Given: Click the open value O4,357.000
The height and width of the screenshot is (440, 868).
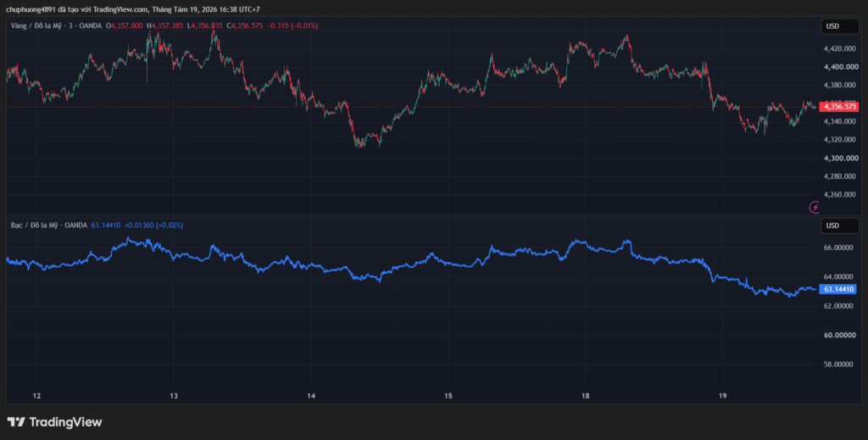Looking at the screenshot, I should (124, 25).
